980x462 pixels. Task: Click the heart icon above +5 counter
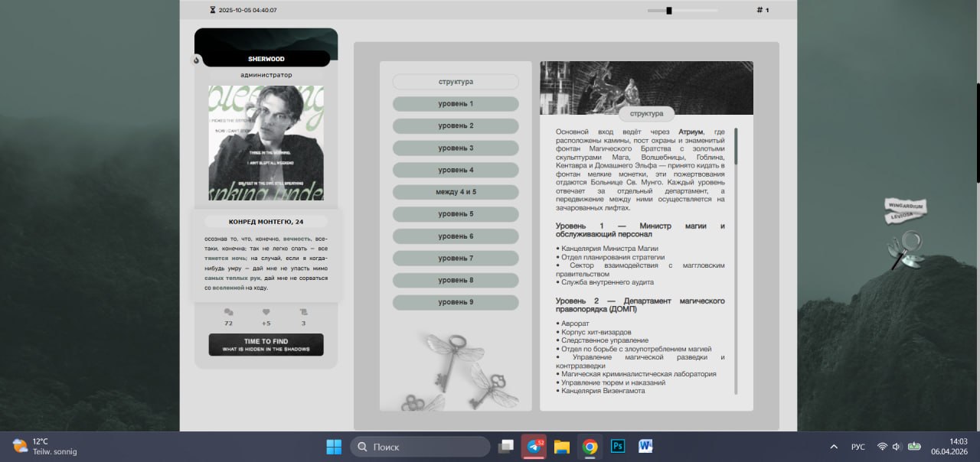point(265,313)
